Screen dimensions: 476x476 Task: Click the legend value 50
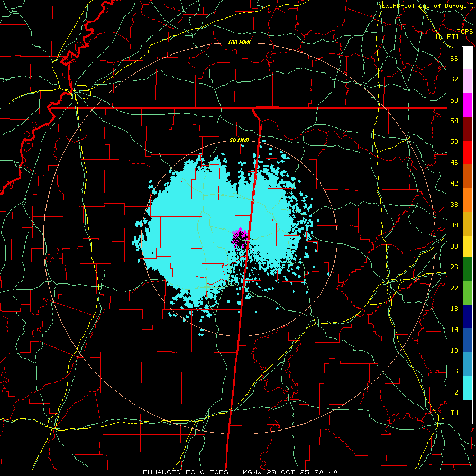pyautogui.click(x=454, y=141)
